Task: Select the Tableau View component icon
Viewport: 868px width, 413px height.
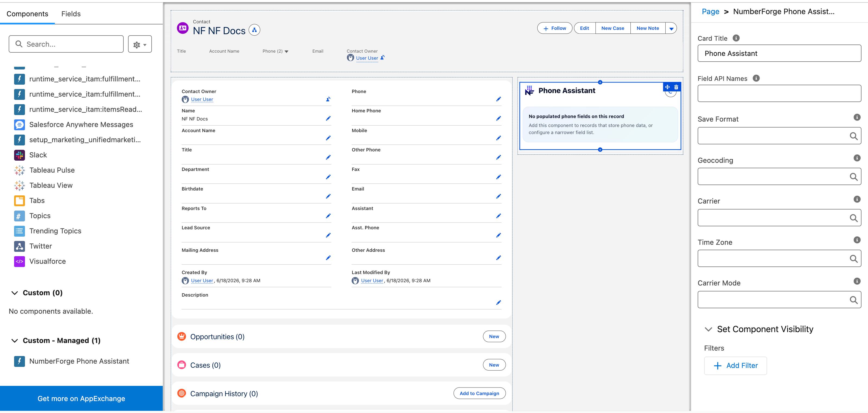Action: tap(19, 185)
